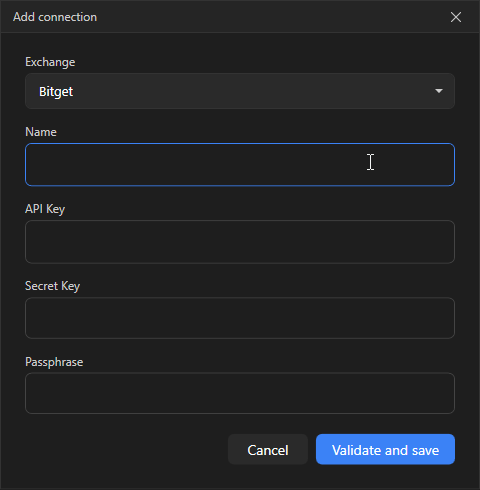Click the Exchange dropdown arrow

click(x=439, y=91)
